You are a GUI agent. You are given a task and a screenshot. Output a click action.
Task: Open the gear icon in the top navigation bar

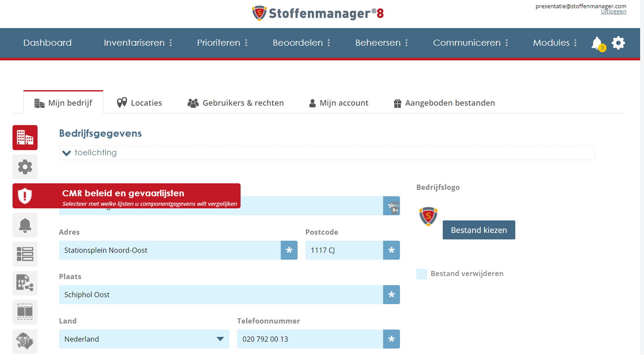pos(618,43)
